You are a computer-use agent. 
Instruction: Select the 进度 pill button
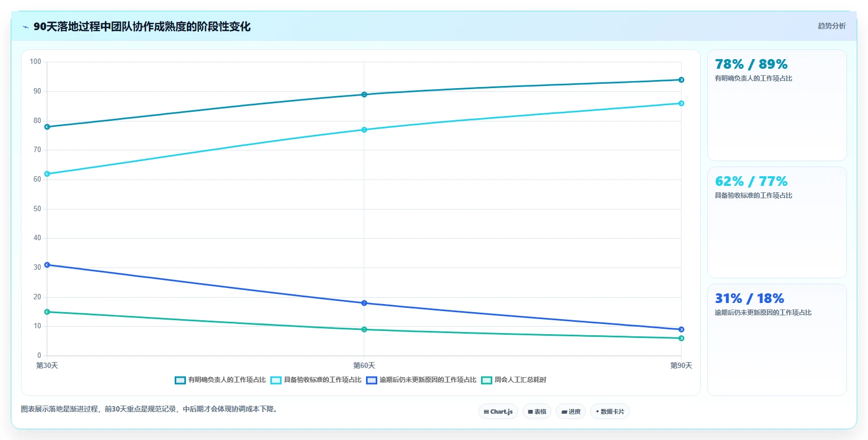pyautogui.click(x=571, y=412)
